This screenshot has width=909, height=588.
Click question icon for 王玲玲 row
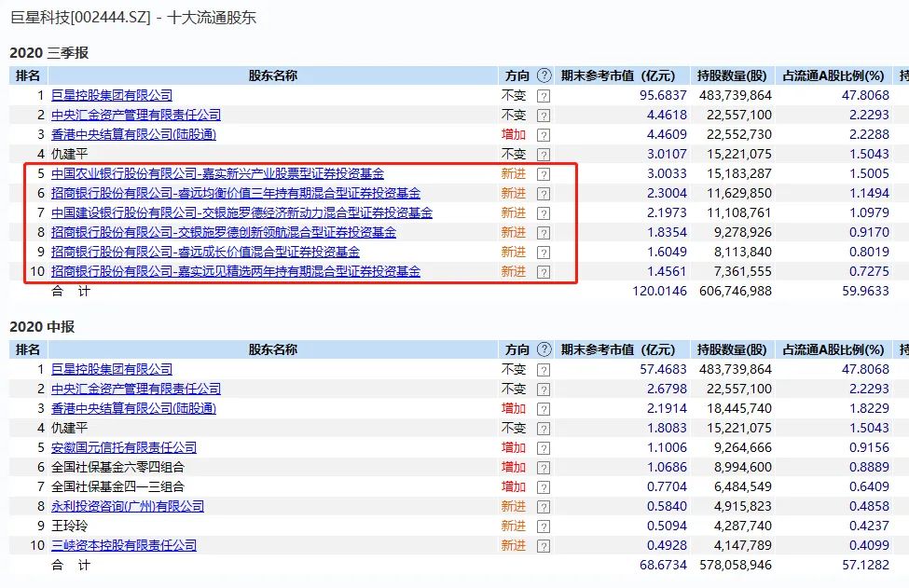[544, 526]
